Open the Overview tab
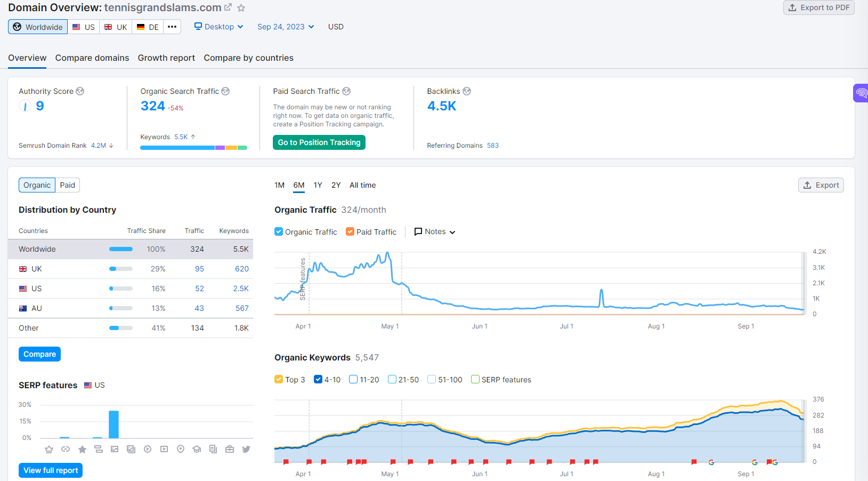 27,58
